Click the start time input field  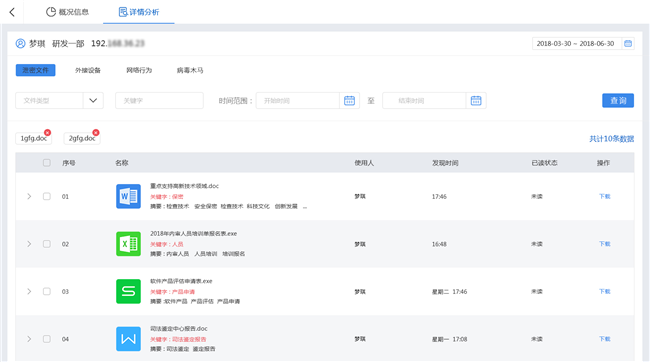pyautogui.click(x=298, y=100)
